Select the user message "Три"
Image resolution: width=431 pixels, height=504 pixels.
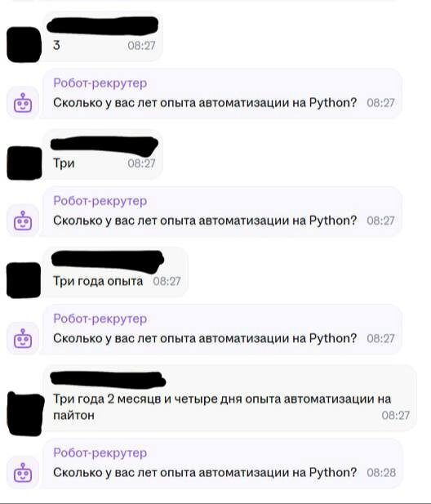[x=64, y=163]
